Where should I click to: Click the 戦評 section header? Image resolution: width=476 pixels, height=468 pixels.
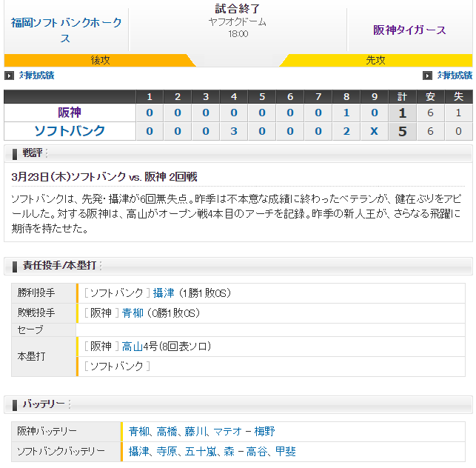point(238,153)
